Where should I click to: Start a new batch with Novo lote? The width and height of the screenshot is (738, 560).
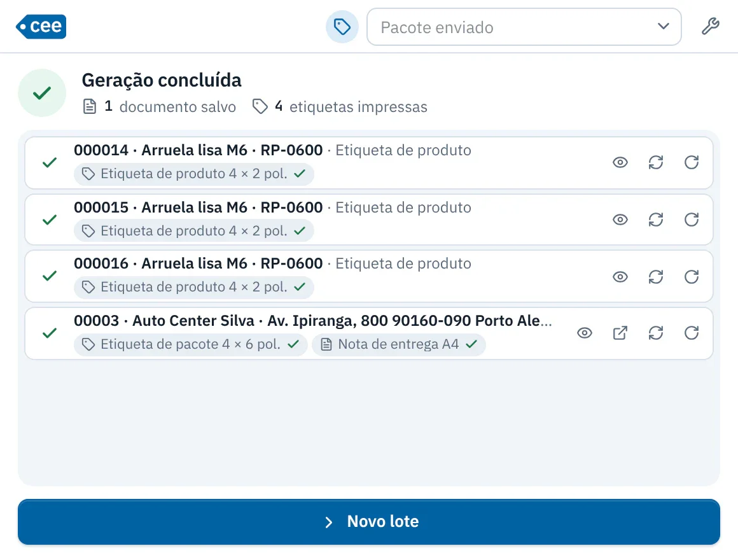(369, 522)
